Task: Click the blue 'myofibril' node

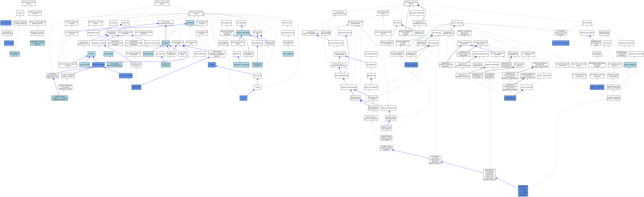Action: pos(212,65)
